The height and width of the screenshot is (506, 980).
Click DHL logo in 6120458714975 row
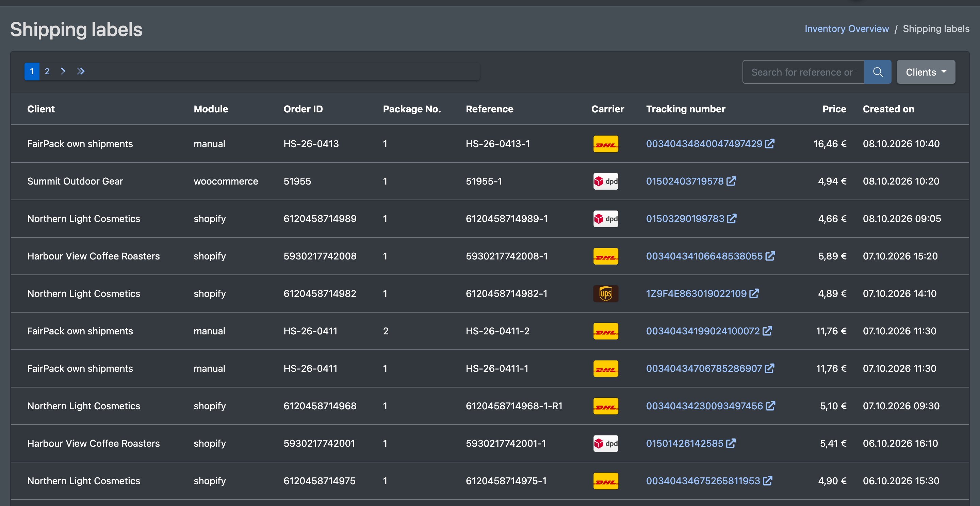606,481
